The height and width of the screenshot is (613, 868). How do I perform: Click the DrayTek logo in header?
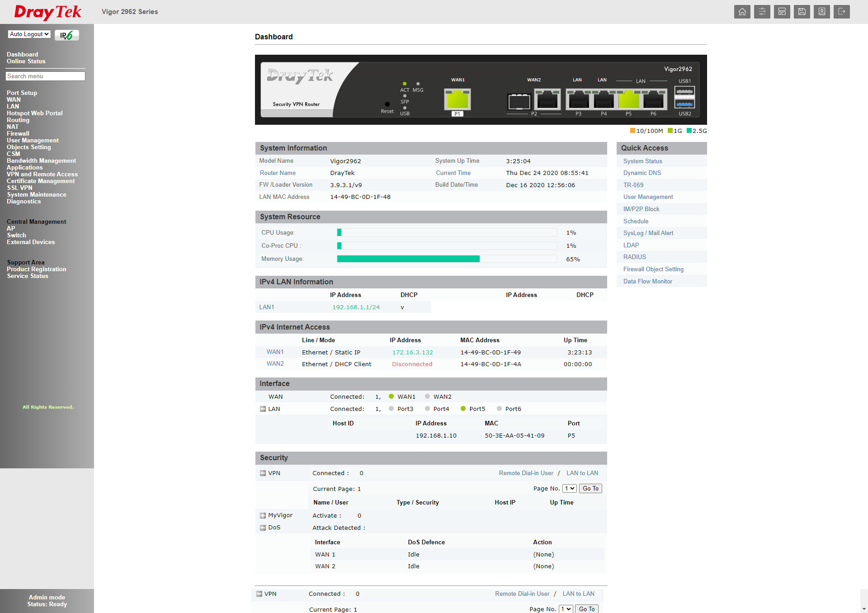tap(47, 12)
